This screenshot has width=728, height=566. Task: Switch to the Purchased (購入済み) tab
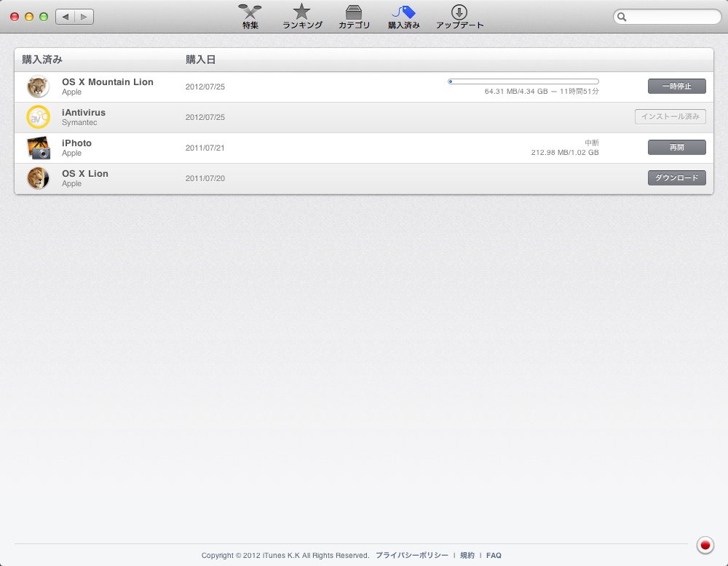[403, 13]
